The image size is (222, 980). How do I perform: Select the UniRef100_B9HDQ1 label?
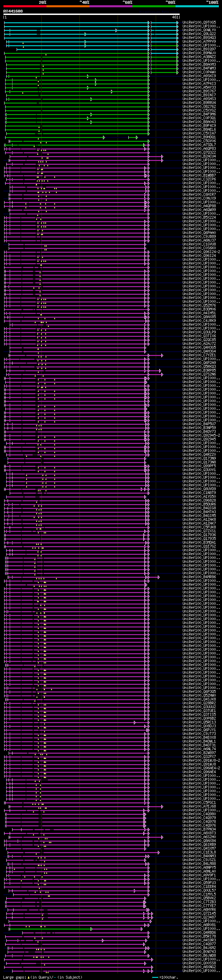pyautogui.click(x=199, y=137)
